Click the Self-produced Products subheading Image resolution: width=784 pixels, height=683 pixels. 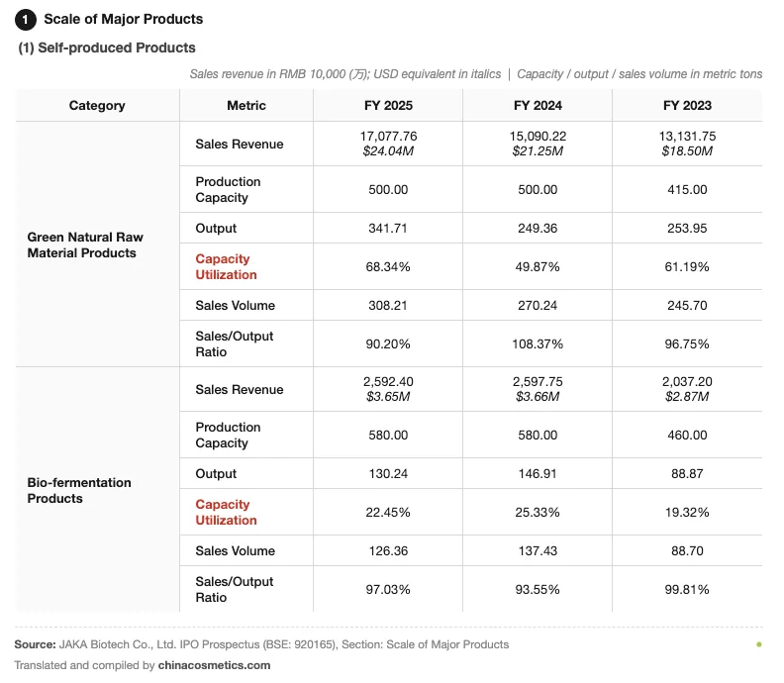(x=107, y=48)
